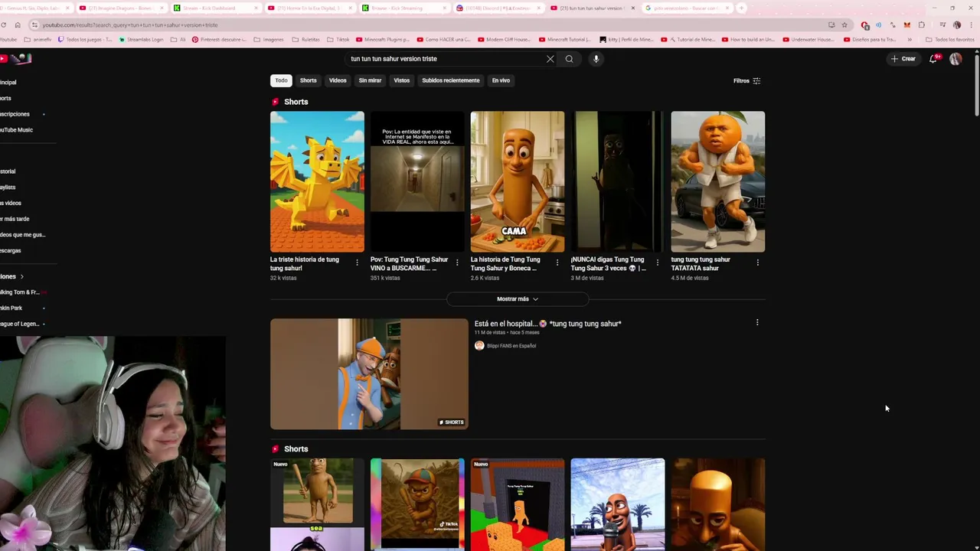This screenshot has width=980, height=551.
Task: Select the Sin mirar filter chip
Action: (x=370, y=80)
